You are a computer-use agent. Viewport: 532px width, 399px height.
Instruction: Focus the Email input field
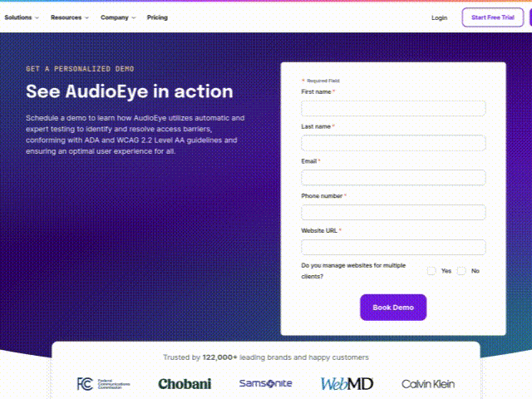(393, 177)
